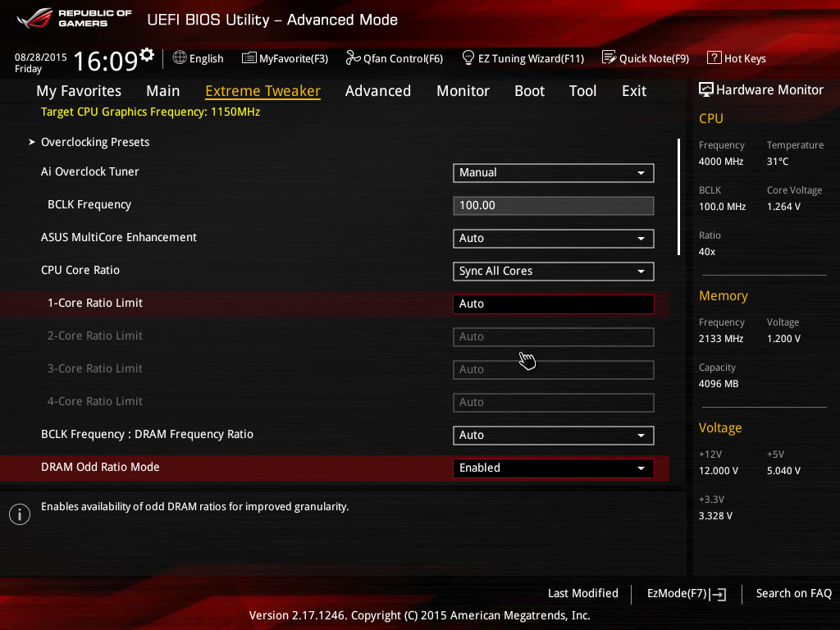This screenshot has width=840, height=630.
Task: Select the ASUS MultiCore Enhancement label
Action: (119, 237)
